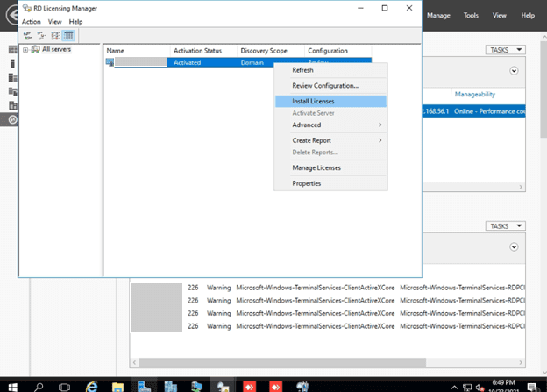Open the View menu in RD Licensing Manager
This screenshot has height=392, width=547.
pos(54,22)
